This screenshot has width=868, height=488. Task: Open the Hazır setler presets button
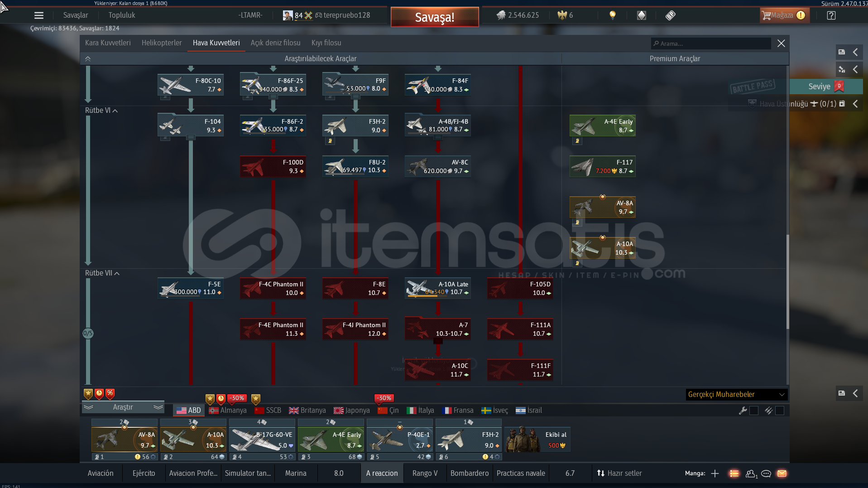tap(619, 474)
